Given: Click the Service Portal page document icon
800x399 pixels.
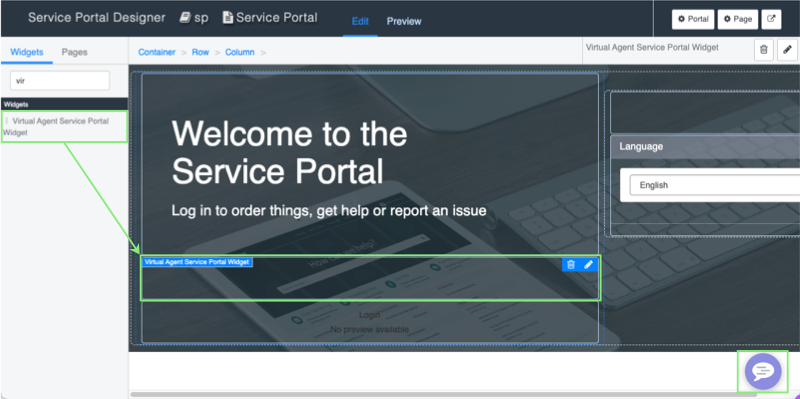Looking at the screenshot, I should pos(228,17).
